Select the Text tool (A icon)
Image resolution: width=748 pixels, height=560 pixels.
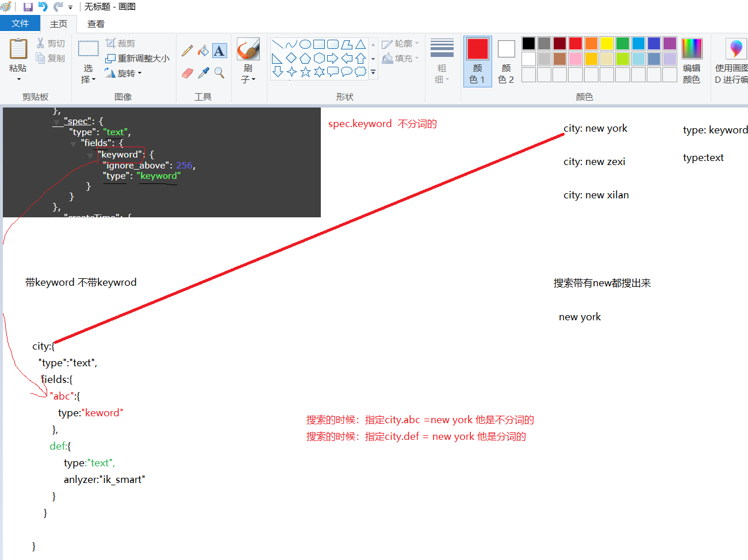220,51
